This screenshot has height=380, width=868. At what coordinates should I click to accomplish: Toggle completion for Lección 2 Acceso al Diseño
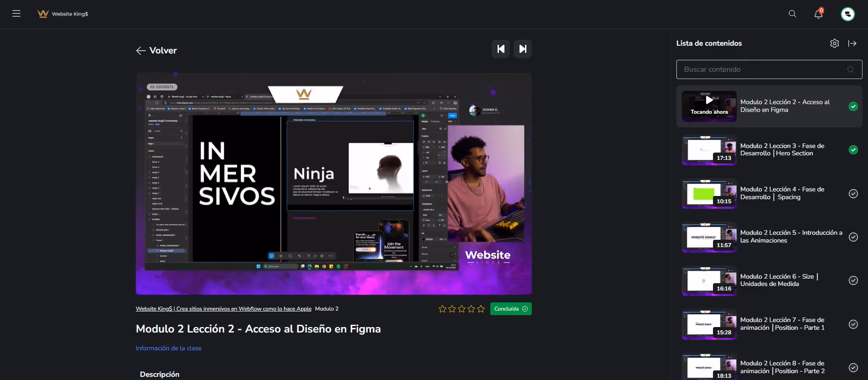(x=853, y=106)
